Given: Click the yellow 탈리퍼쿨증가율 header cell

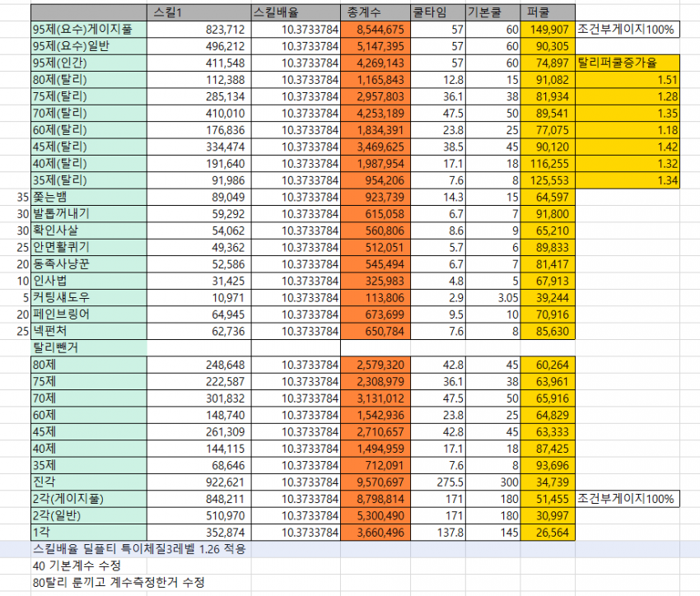Looking at the screenshot, I should 628,63.
